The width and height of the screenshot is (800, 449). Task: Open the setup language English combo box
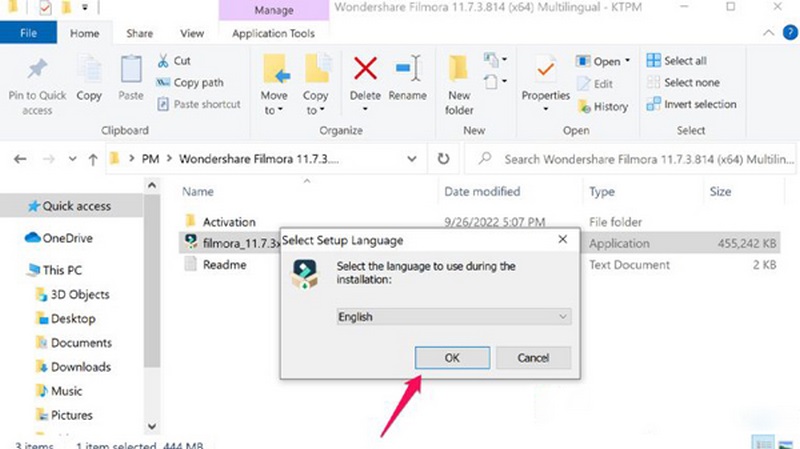click(x=454, y=317)
